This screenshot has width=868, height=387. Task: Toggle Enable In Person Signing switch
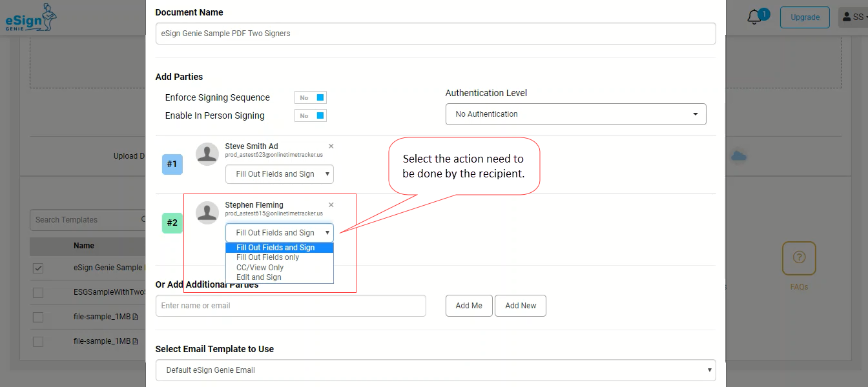pos(311,115)
